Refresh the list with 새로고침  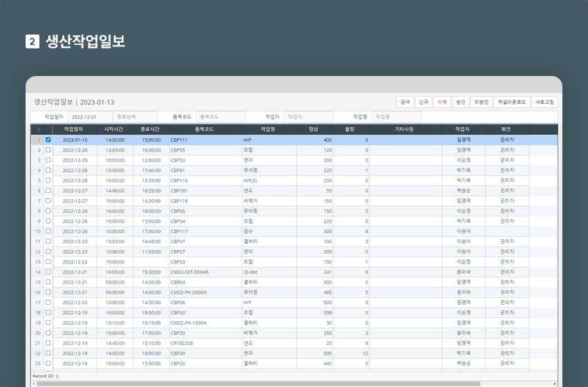point(544,102)
